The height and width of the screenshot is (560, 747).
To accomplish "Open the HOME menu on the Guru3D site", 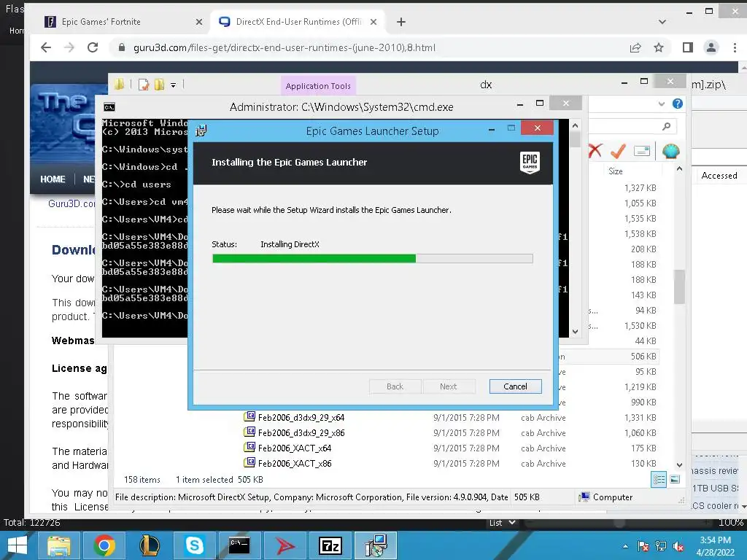I will coord(53,179).
